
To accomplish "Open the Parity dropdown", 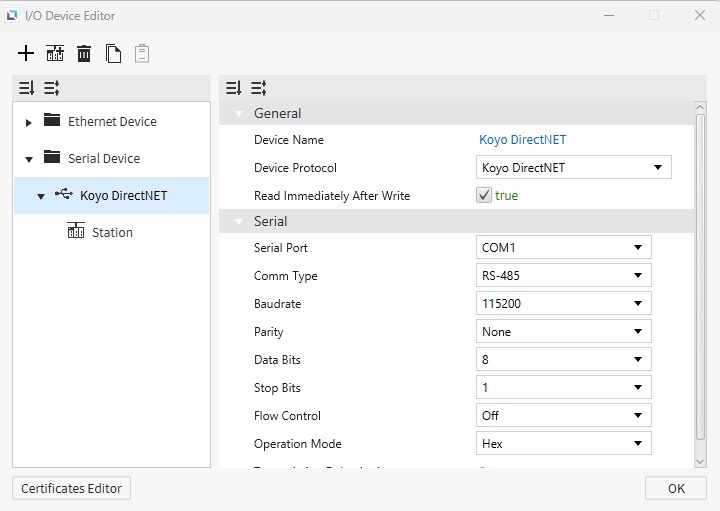I will coord(564,332).
